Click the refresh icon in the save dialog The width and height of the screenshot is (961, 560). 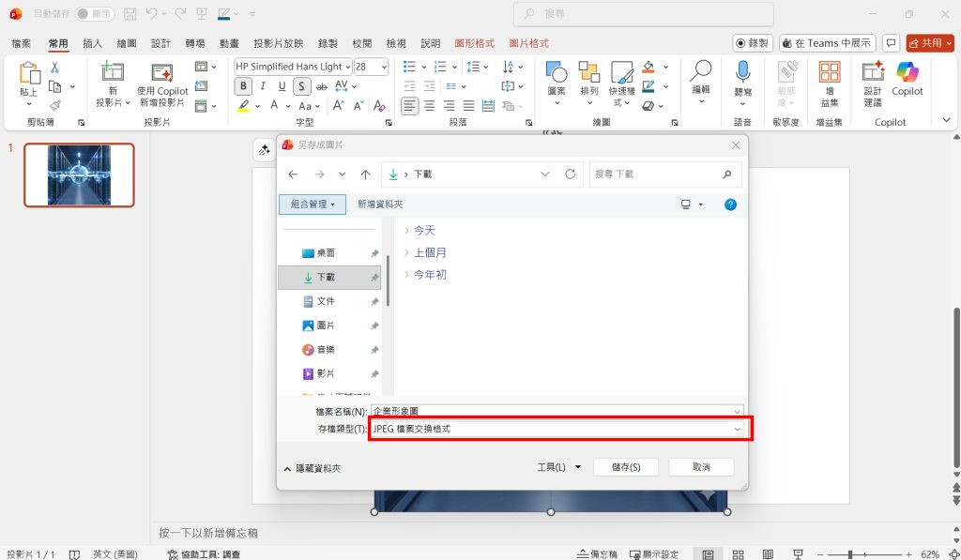571,174
